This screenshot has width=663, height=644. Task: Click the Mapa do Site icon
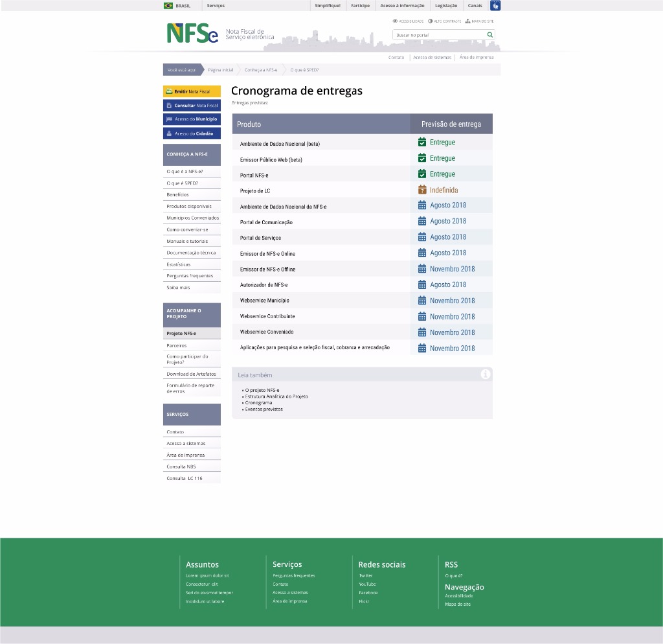[x=467, y=21]
